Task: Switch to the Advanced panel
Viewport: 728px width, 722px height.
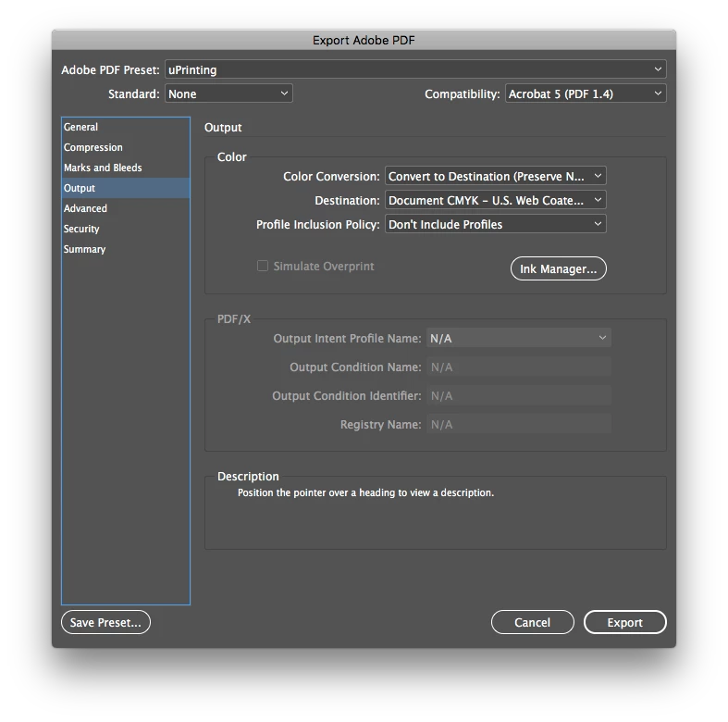Action: click(x=126, y=208)
